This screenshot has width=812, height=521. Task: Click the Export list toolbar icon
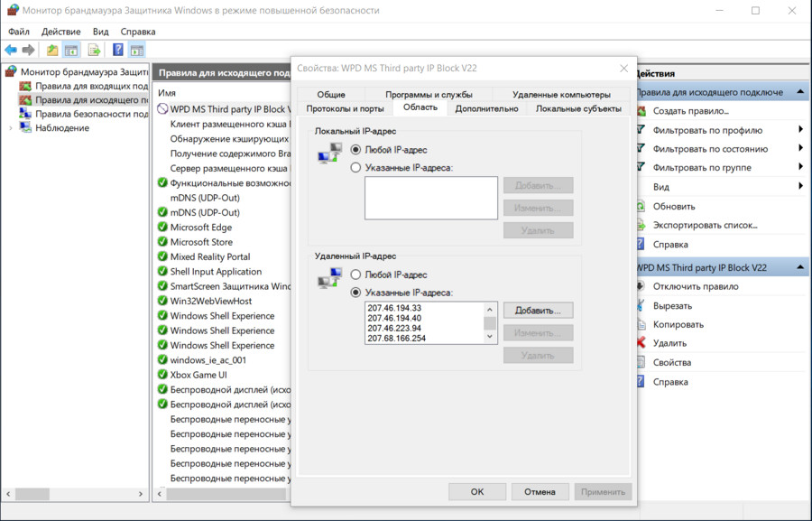coord(94,51)
